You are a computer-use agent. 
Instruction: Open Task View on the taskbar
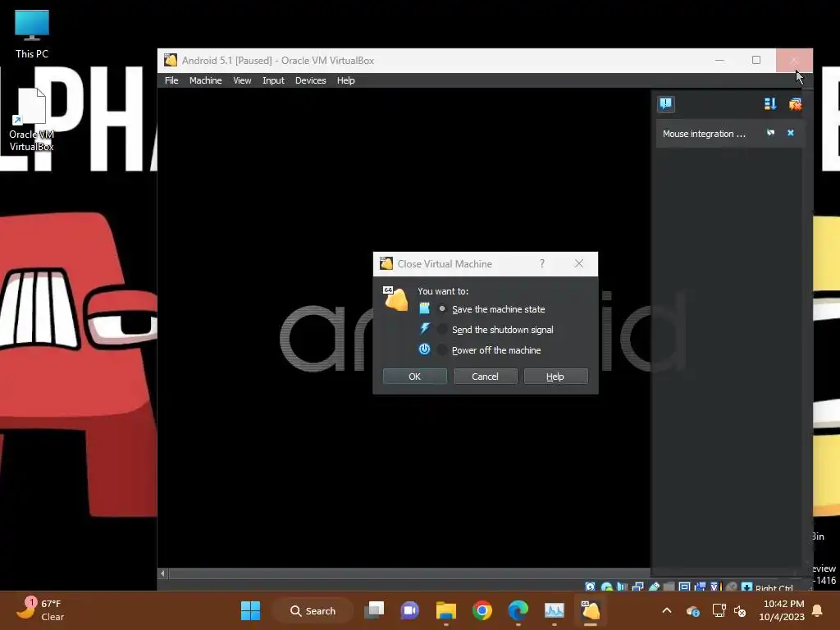click(374, 610)
